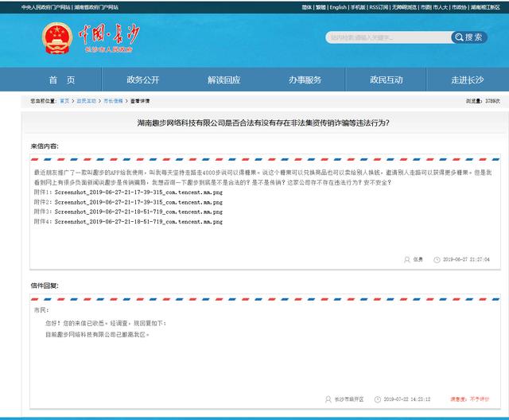Open the 首页 navigation tab
This screenshot has height=420, width=509.
click(x=62, y=80)
